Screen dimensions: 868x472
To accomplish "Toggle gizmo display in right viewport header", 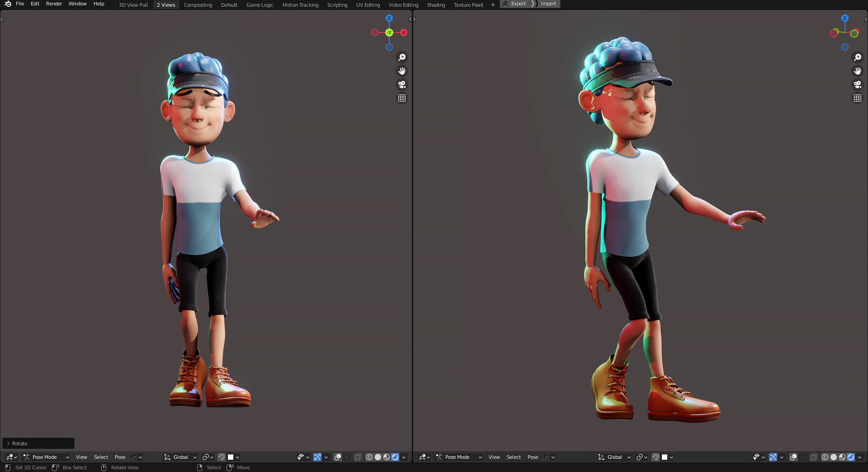I will click(773, 457).
